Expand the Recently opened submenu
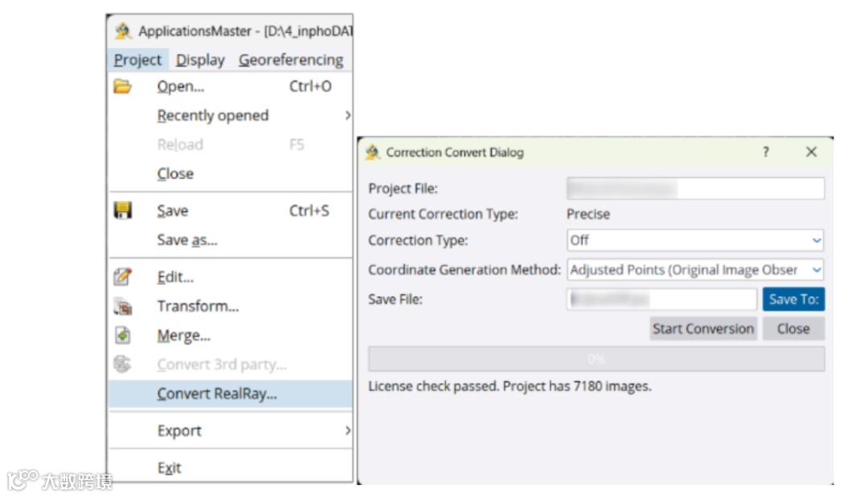 347,116
